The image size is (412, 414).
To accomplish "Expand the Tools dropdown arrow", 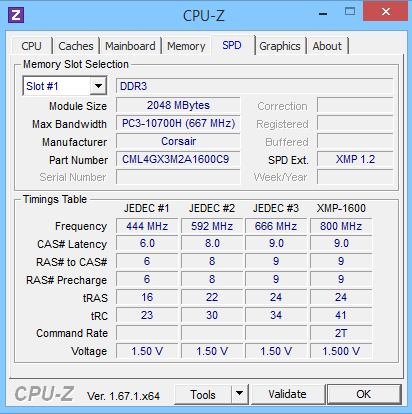I will pyautogui.click(x=239, y=394).
